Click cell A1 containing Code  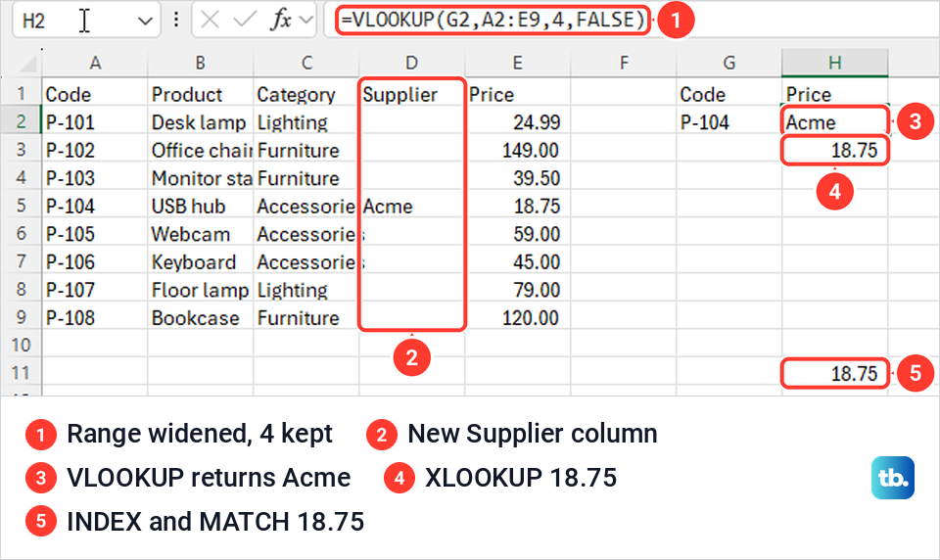click(x=95, y=94)
